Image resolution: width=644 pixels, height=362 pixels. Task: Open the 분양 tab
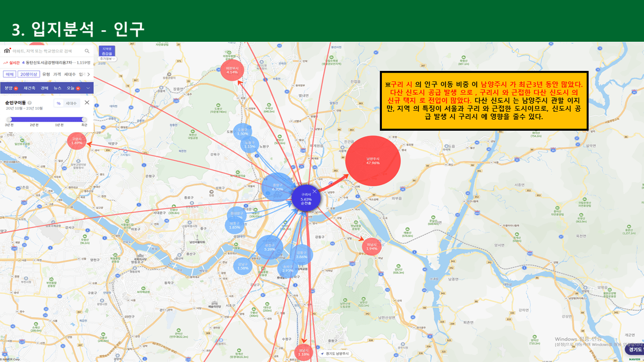coord(11,88)
